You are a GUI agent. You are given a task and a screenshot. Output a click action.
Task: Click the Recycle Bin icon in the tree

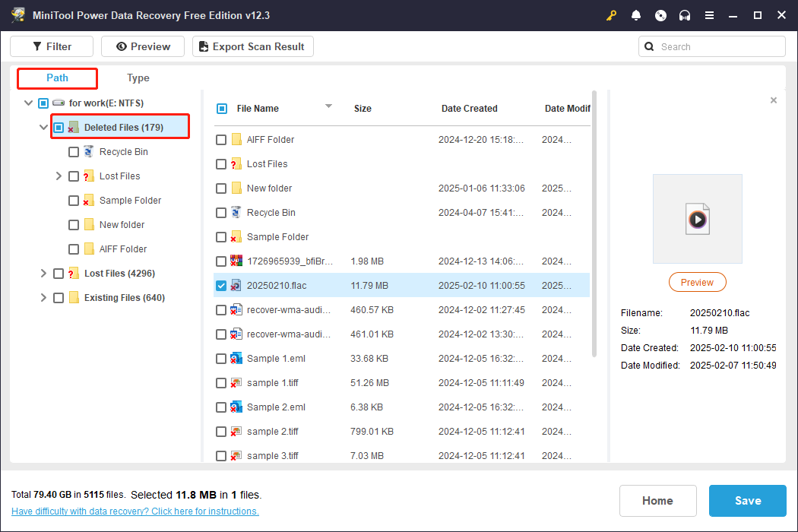click(89, 151)
